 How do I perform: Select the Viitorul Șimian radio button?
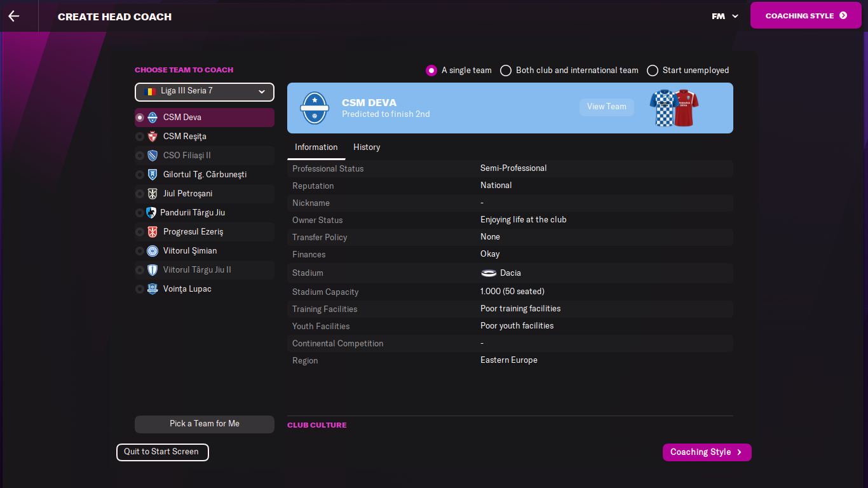tap(140, 251)
